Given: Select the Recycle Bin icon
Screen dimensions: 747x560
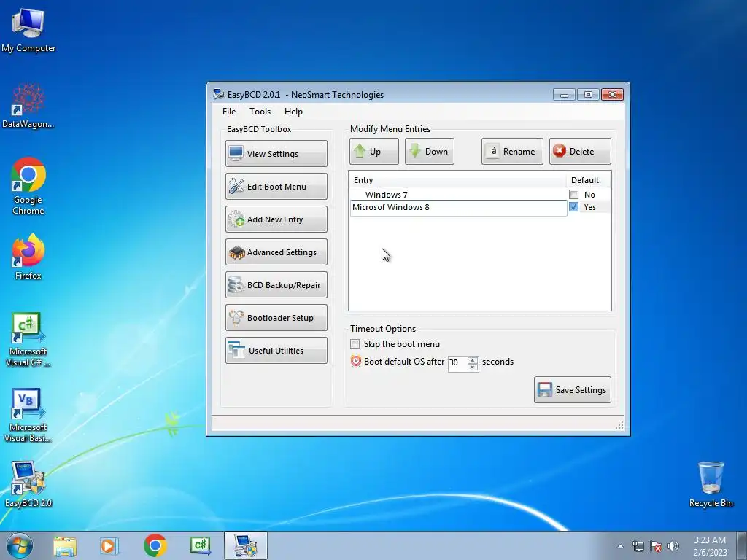Looking at the screenshot, I should click(x=711, y=484).
